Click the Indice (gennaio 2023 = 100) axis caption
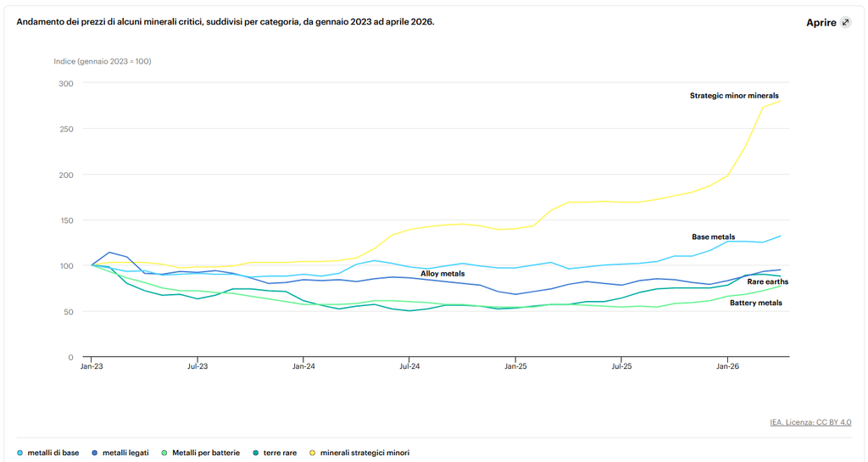This screenshot has width=868, height=462. 103,61
